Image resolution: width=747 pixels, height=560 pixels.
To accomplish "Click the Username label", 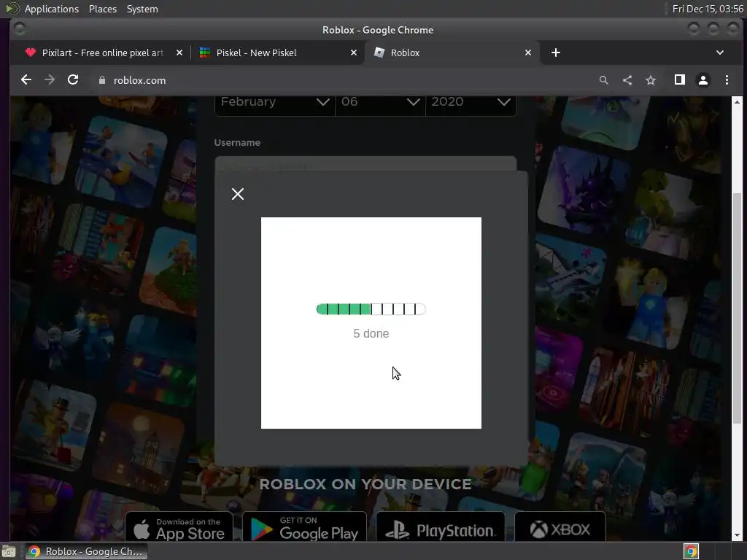I will point(237,142).
